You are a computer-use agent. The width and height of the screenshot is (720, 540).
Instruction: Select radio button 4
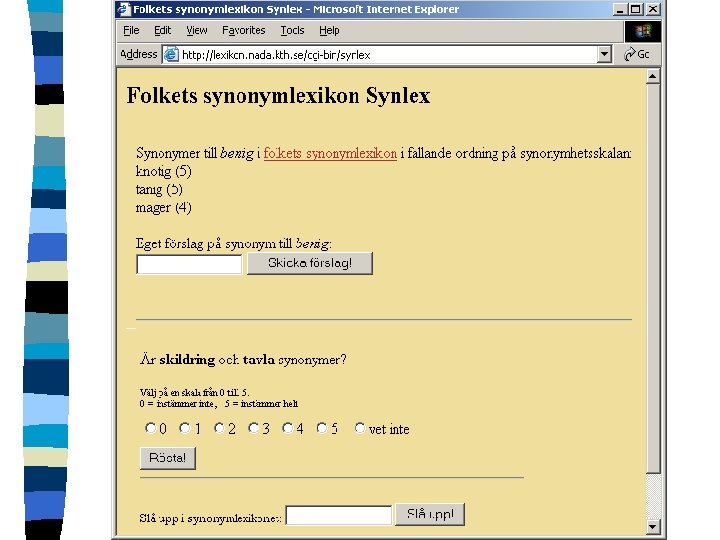click(287, 428)
